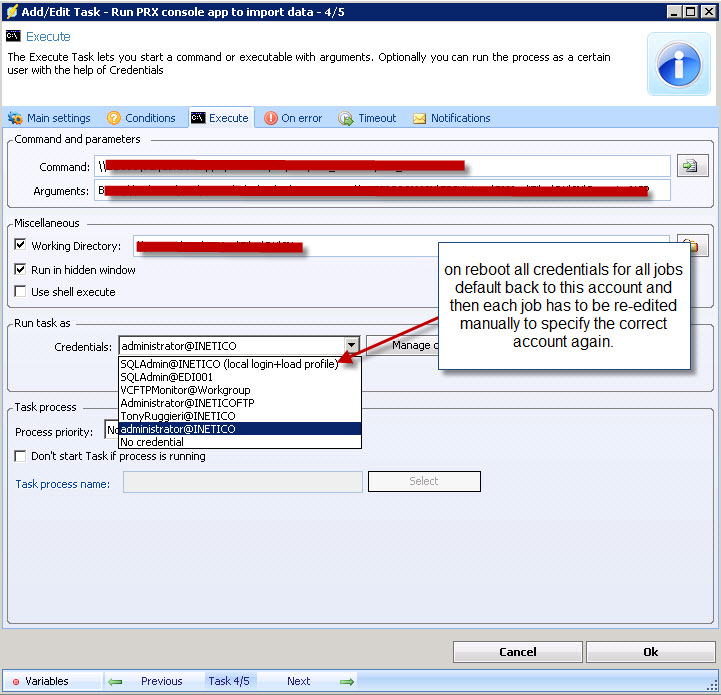Open the On error tab
Viewport: 721px width, 695px height.
point(292,118)
